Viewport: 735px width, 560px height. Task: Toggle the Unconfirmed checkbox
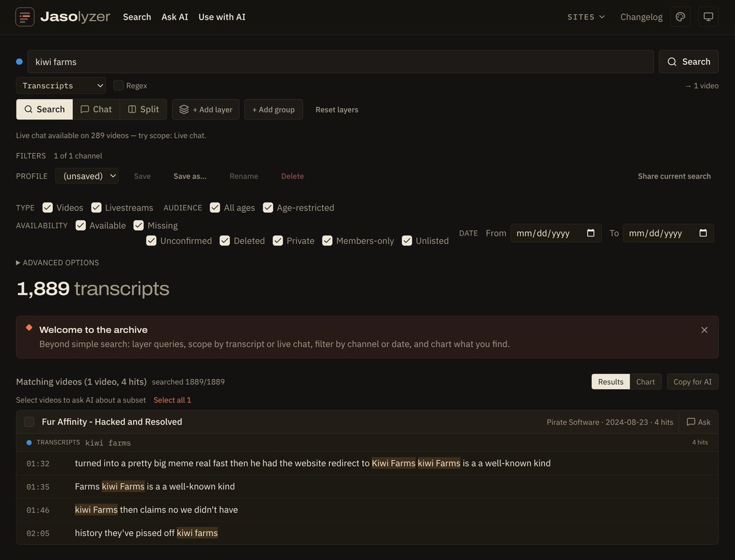151,241
